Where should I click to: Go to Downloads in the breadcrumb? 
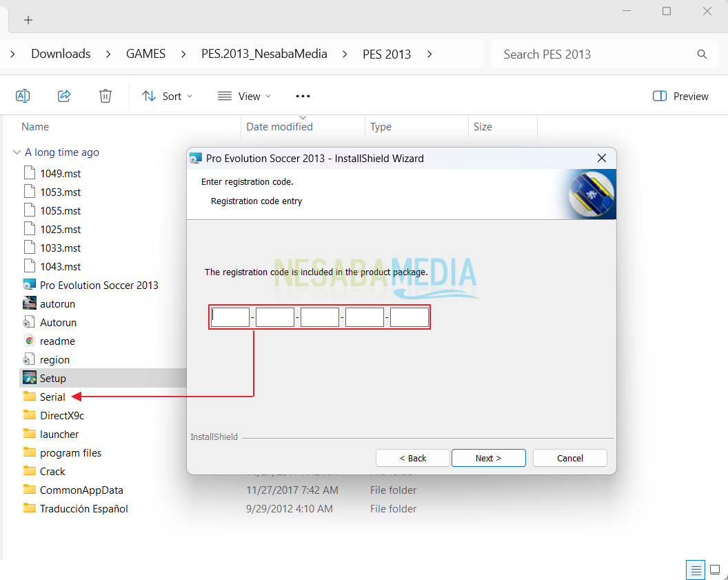(x=61, y=54)
